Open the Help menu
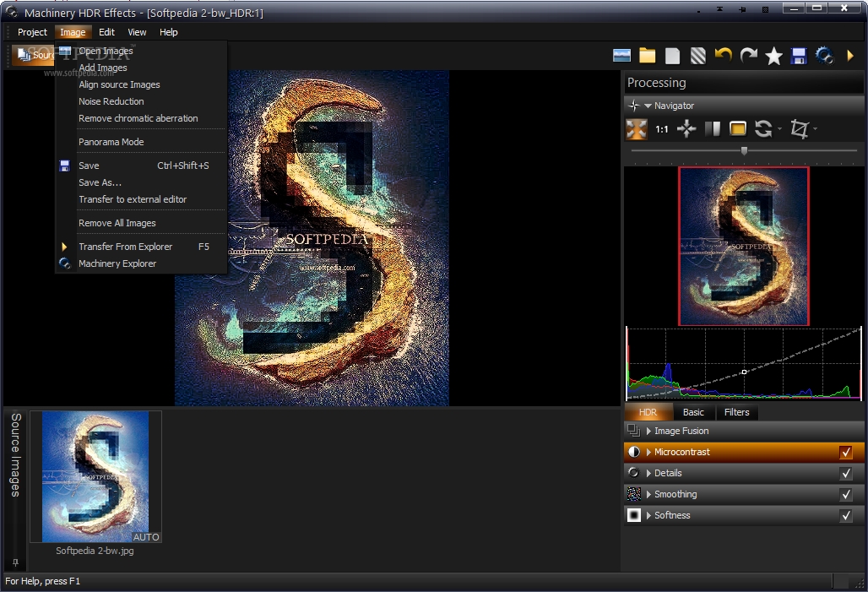This screenshot has width=868, height=592. pyautogui.click(x=168, y=32)
